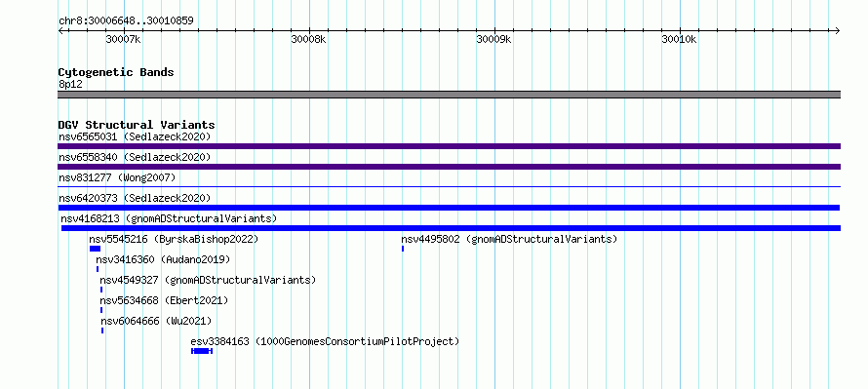Select the blue bar under nsv6420373
The image size is (868, 389).
[449, 208]
